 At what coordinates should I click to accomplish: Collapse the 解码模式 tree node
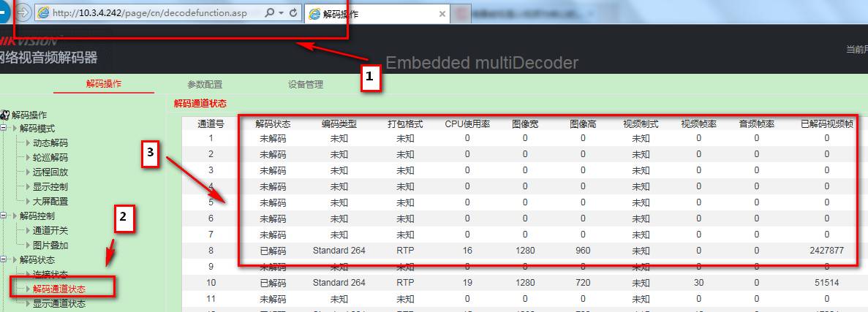click(4, 128)
